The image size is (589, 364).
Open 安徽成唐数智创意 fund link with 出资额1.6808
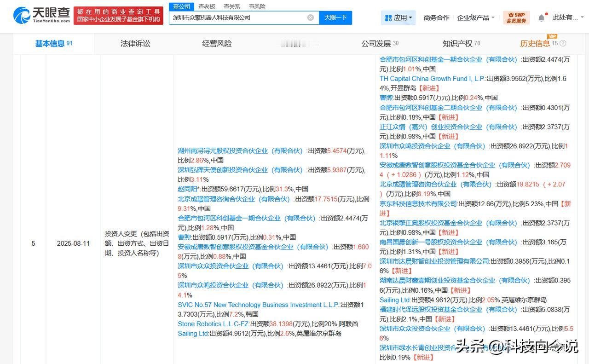(x=254, y=247)
